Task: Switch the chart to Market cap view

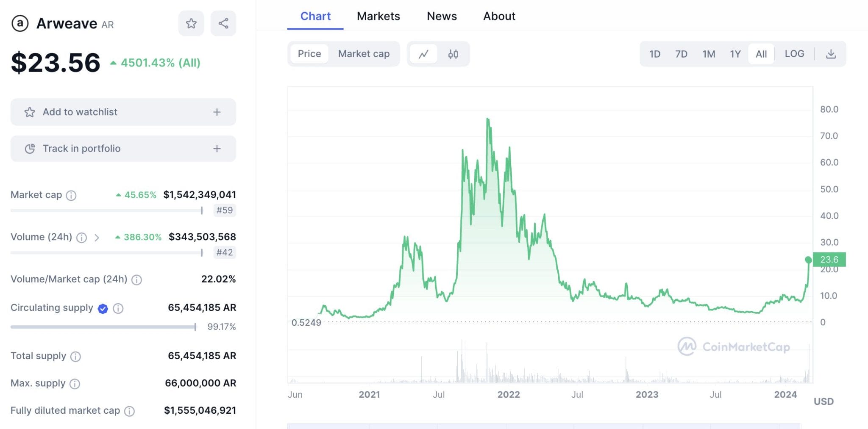Action: pos(364,54)
